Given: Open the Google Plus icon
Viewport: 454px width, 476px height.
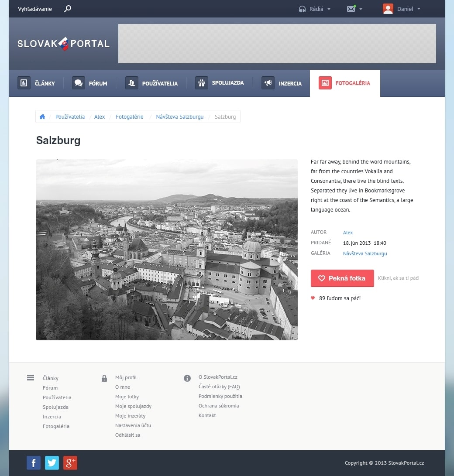Looking at the screenshot, I should tap(70, 463).
